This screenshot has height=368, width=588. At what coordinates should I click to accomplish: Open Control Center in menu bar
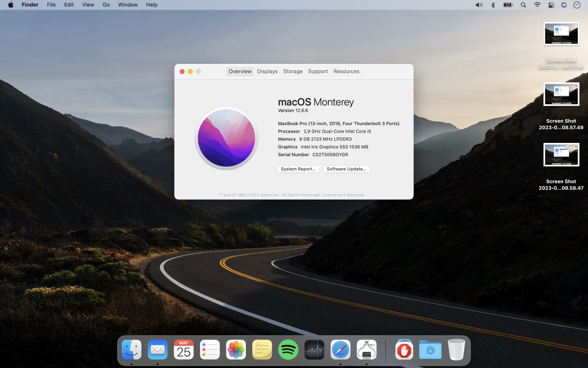(x=551, y=5)
